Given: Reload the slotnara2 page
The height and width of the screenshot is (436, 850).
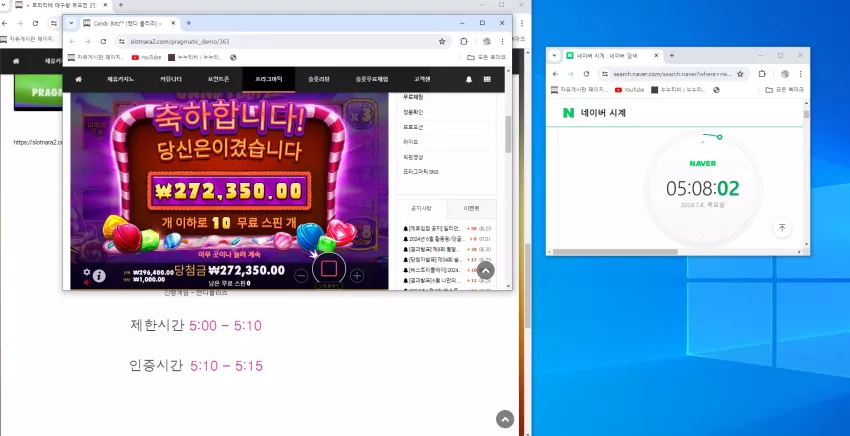Looking at the screenshot, I should click(103, 41).
